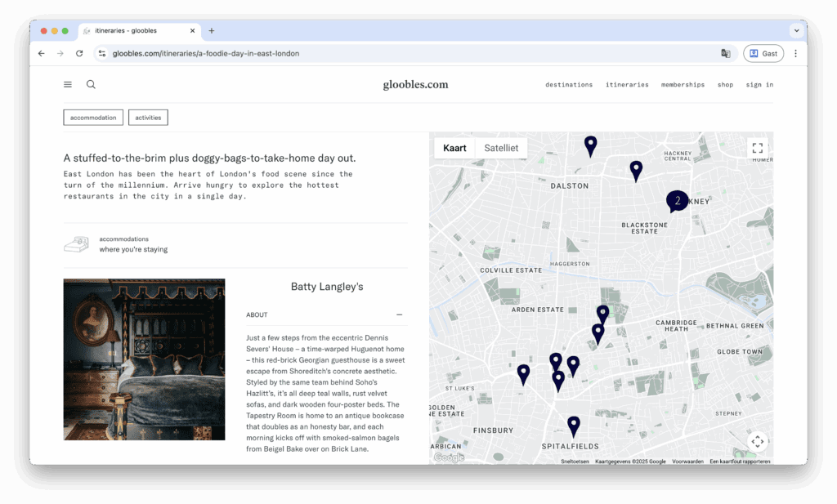Reload the page with refresh button
The height and width of the screenshot is (504, 837).
click(79, 53)
